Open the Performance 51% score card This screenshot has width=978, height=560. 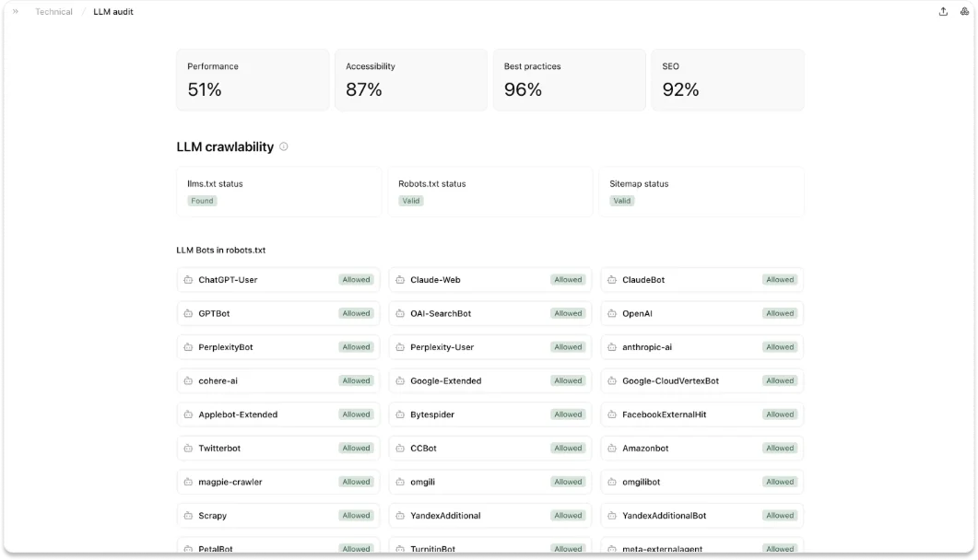click(x=253, y=80)
